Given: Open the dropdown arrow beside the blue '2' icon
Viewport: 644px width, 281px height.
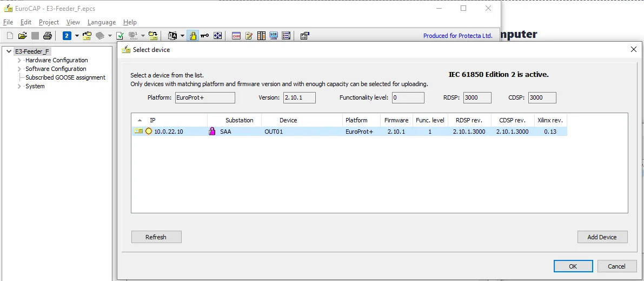Looking at the screenshot, I should [x=77, y=36].
